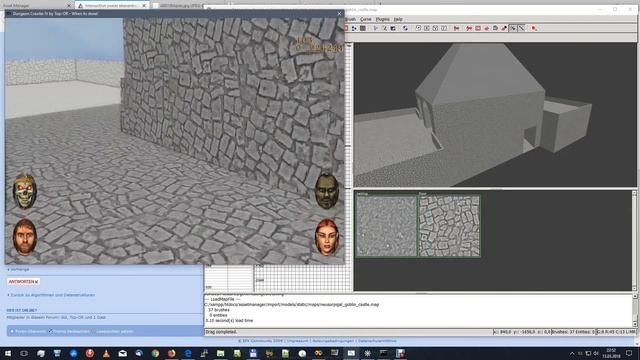640x360 pixels.
Task: Open Microsoft Edge from the taskbar
Action: 188,353
